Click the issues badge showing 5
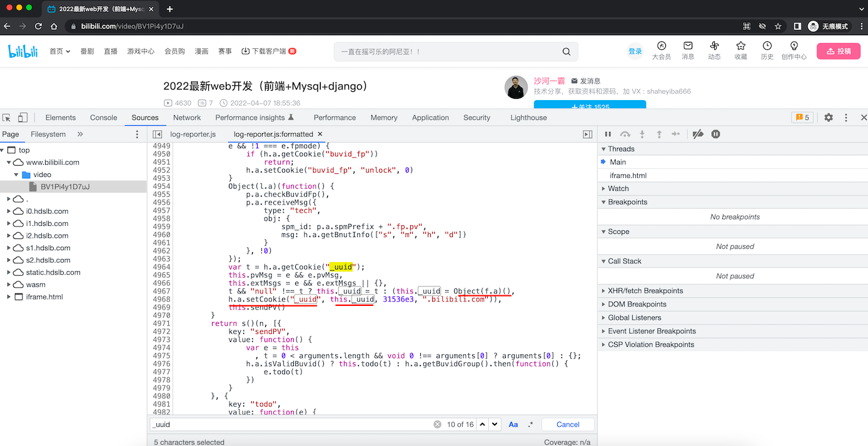Image resolution: width=868 pixels, height=446 pixels. [802, 118]
